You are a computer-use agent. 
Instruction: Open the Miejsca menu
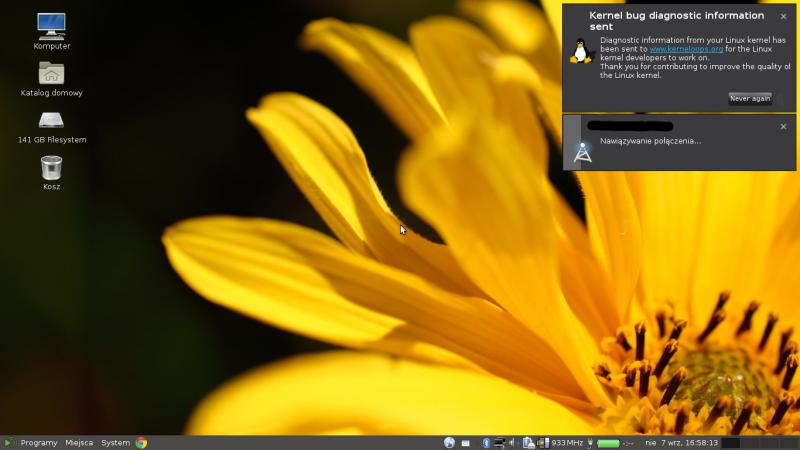click(x=79, y=443)
